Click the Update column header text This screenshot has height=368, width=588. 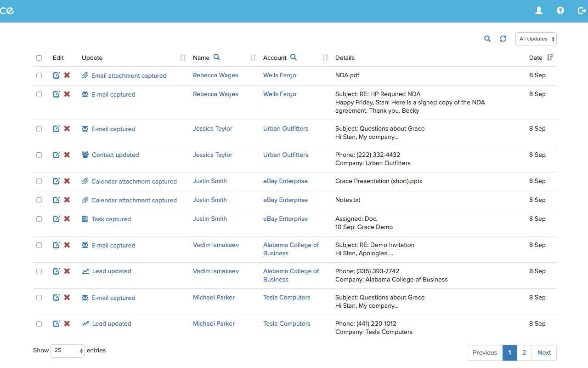pos(92,58)
